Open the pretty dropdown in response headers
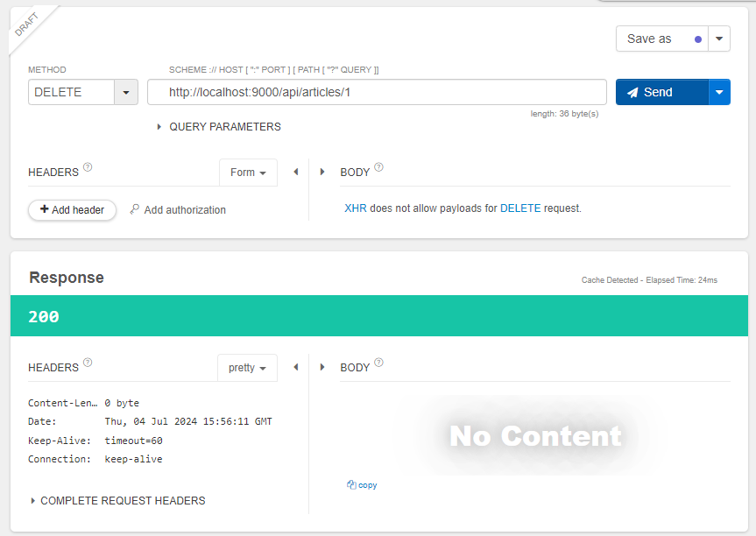Image resolution: width=756 pixels, height=536 pixels. (247, 368)
